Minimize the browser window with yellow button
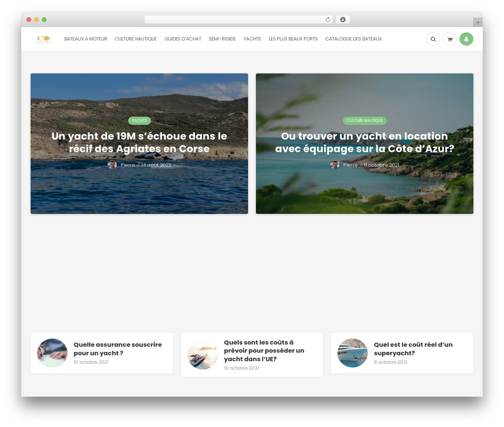Viewport: 504px width, 427px height. pos(37,20)
